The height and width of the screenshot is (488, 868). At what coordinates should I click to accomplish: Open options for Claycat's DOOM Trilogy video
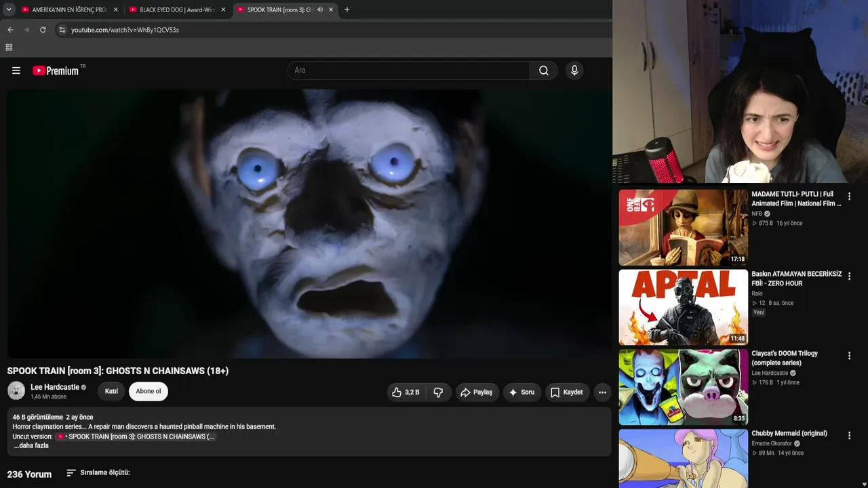[849, 356]
